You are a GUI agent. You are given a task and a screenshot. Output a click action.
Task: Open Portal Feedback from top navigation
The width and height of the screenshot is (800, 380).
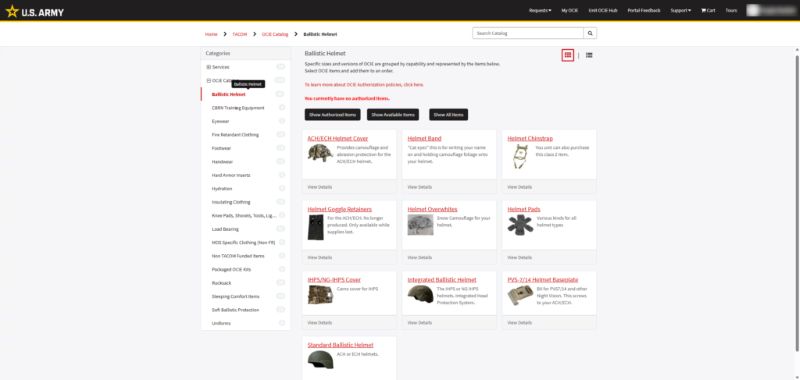(x=643, y=10)
